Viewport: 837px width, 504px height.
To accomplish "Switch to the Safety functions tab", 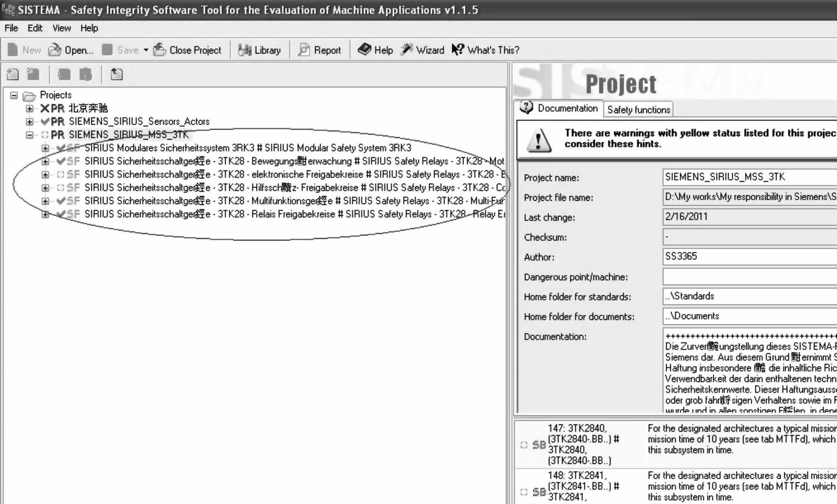I will [x=638, y=110].
